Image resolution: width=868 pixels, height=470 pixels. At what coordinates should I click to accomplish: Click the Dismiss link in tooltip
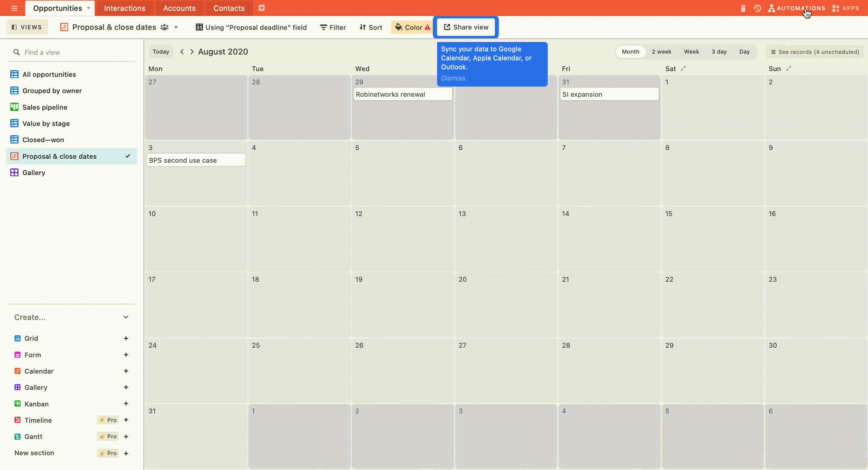click(x=453, y=78)
